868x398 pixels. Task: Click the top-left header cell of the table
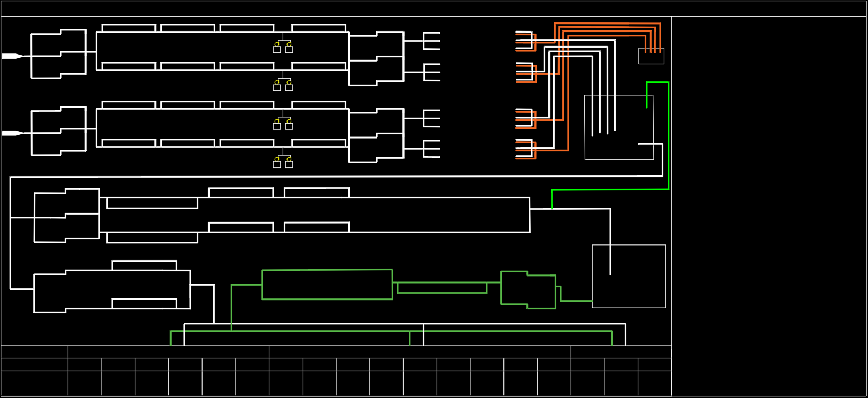[x=34, y=351]
